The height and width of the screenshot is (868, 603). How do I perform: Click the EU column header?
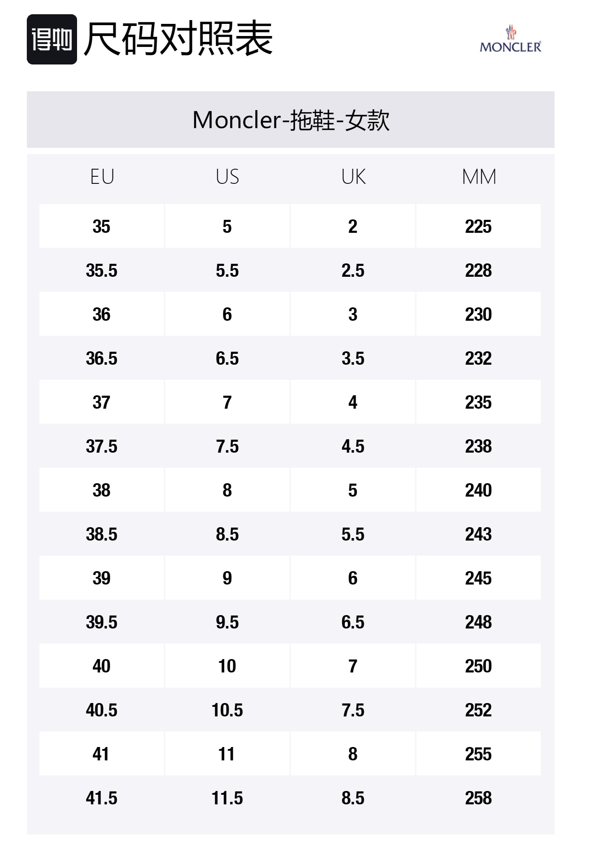coord(102,177)
